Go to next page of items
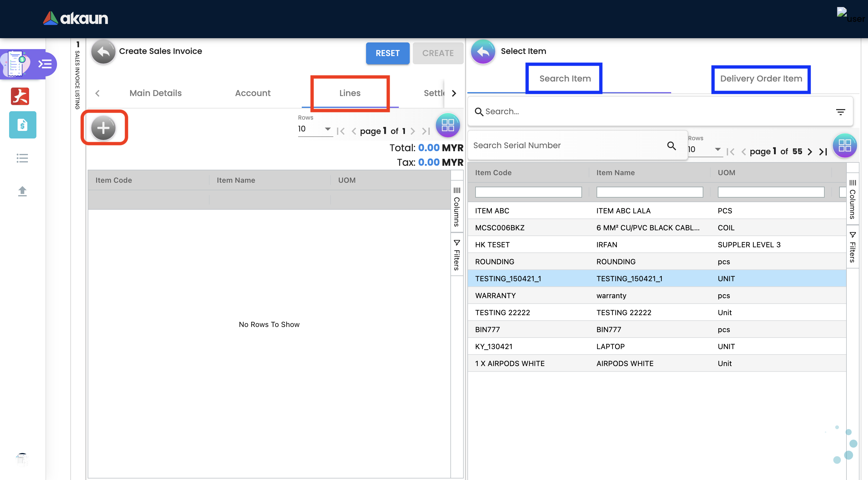 tap(810, 152)
